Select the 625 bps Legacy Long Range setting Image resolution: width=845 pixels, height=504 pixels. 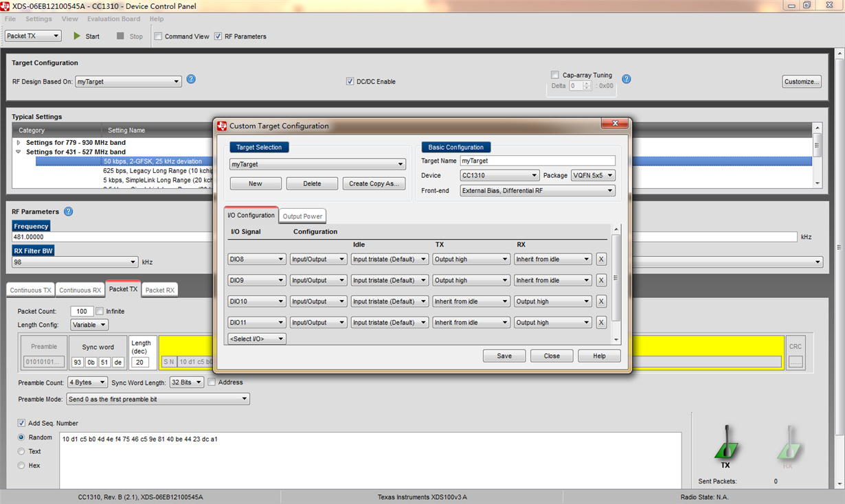click(x=159, y=170)
